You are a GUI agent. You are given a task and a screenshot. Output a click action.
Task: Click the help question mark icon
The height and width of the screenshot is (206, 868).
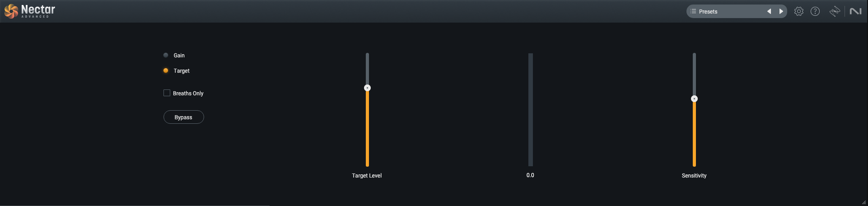click(815, 11)
